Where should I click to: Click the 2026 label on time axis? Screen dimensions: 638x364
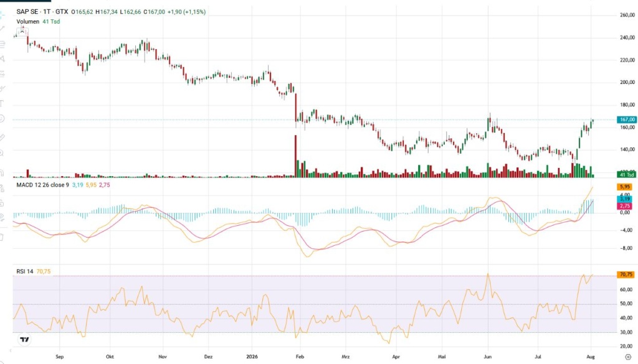tap(252, 357)
